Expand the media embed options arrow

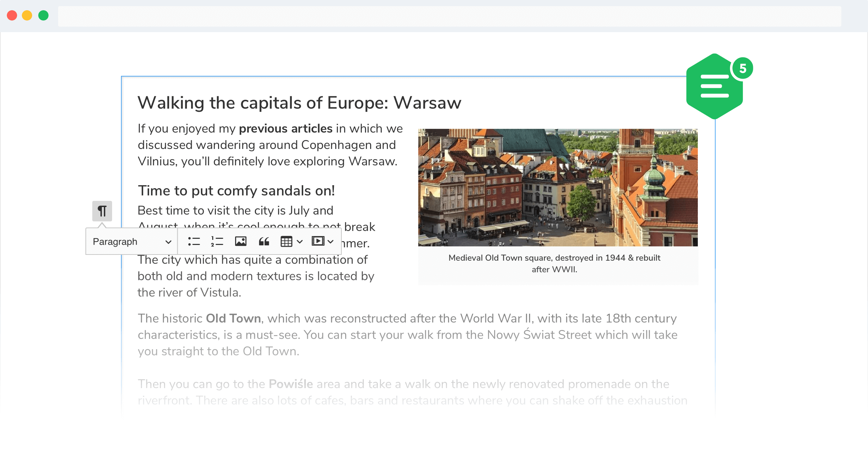[330, 242]
